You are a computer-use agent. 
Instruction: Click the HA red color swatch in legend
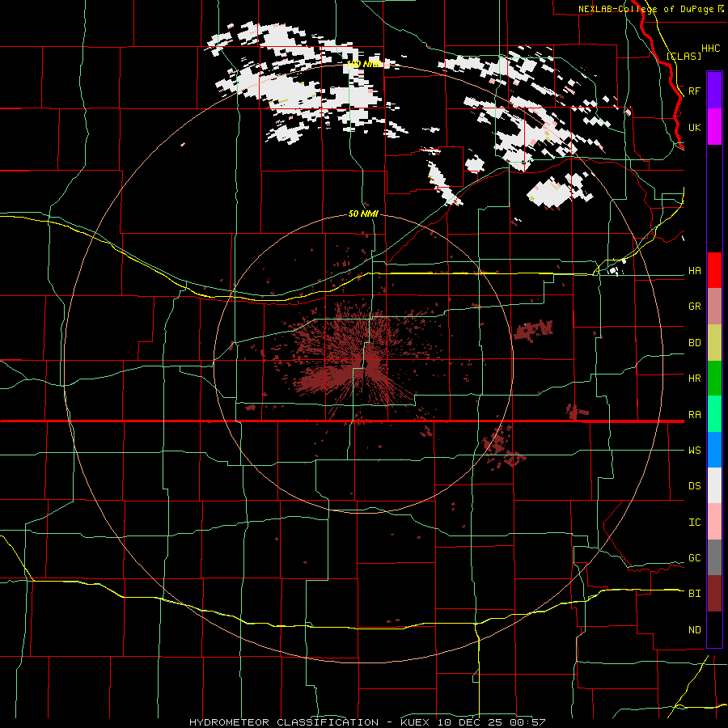pos(714,270)
